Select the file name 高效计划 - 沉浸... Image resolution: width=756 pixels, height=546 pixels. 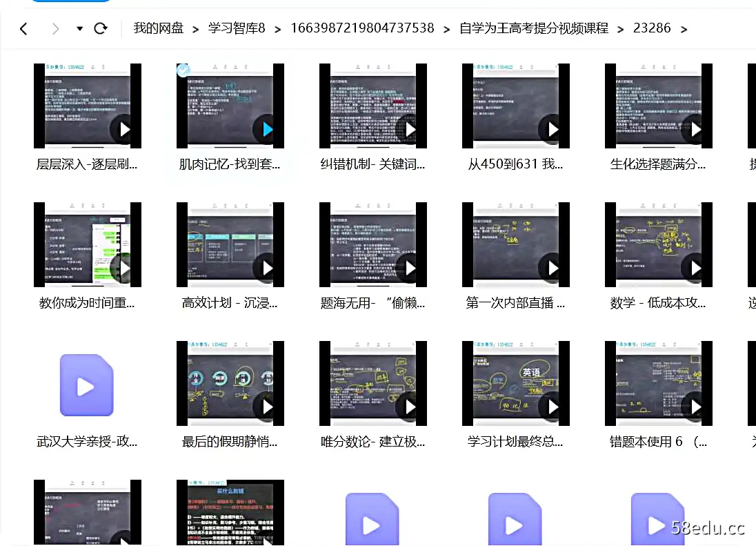[x=230, y=303]
